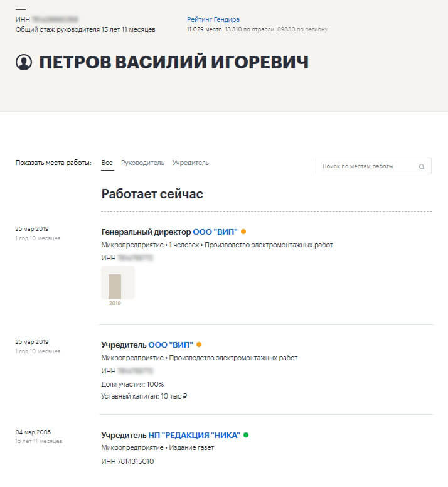
Task: Click the "ПЕТРОВ ВАСИЛИЙ ИГОРЕВИЧ" name heading
Action: click(174, 63)
